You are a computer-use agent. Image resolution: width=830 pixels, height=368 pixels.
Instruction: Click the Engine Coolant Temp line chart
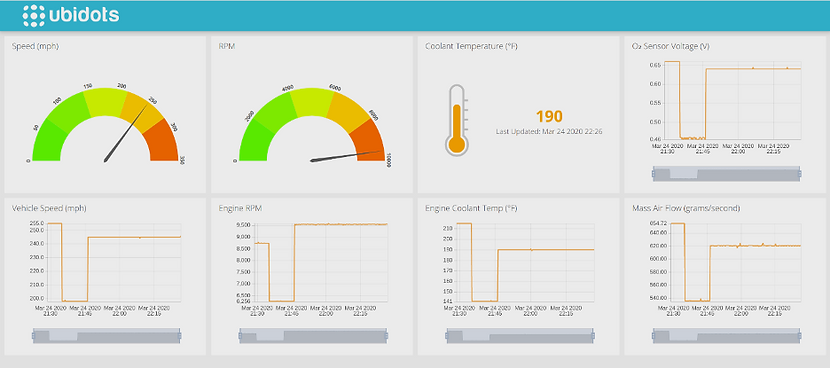[525, 262]
